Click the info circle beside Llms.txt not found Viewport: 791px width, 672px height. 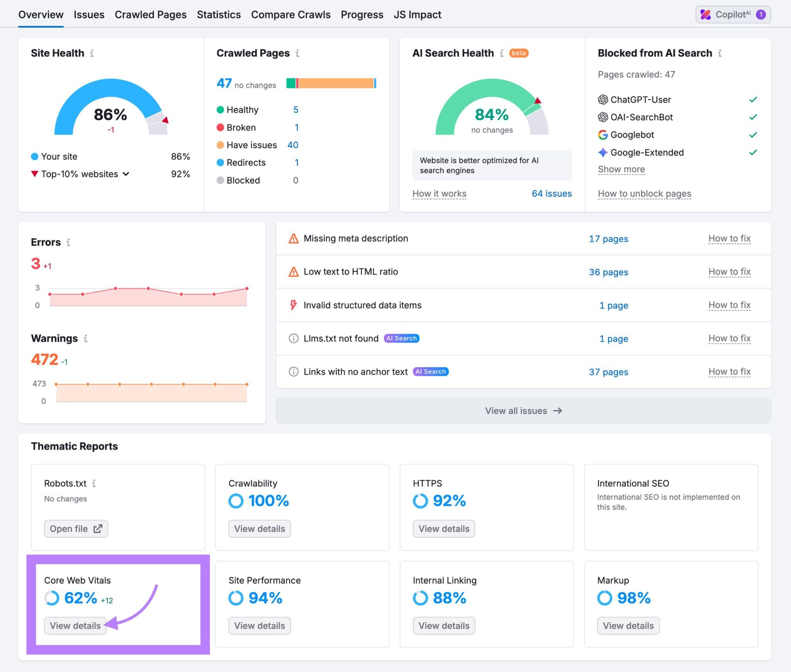(x=293, y=338)
